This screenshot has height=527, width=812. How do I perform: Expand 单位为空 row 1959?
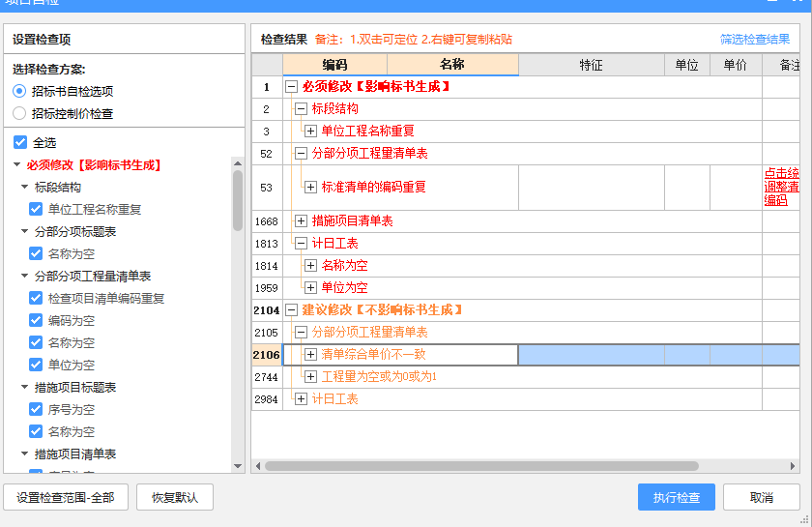(x=310, y=287)
